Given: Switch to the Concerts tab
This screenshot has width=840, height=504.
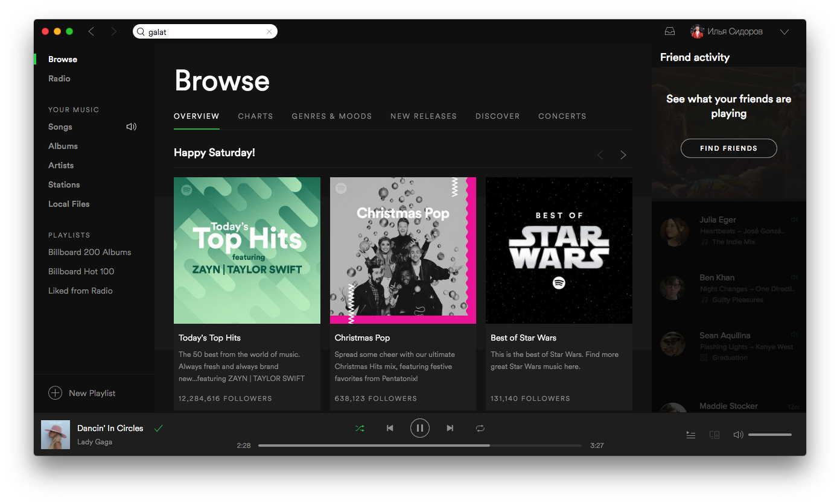Looking at the screenshot, I should click(x=562, y=116).
